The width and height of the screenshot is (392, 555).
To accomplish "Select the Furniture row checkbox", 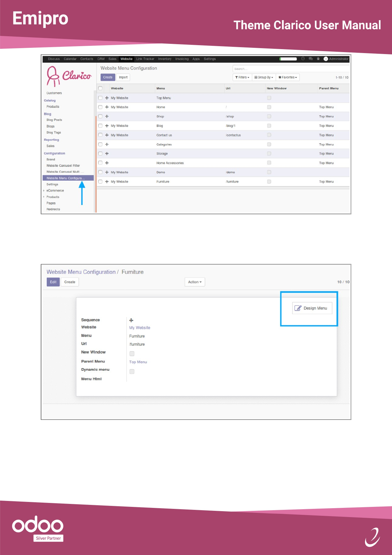I will coord(100,182).
